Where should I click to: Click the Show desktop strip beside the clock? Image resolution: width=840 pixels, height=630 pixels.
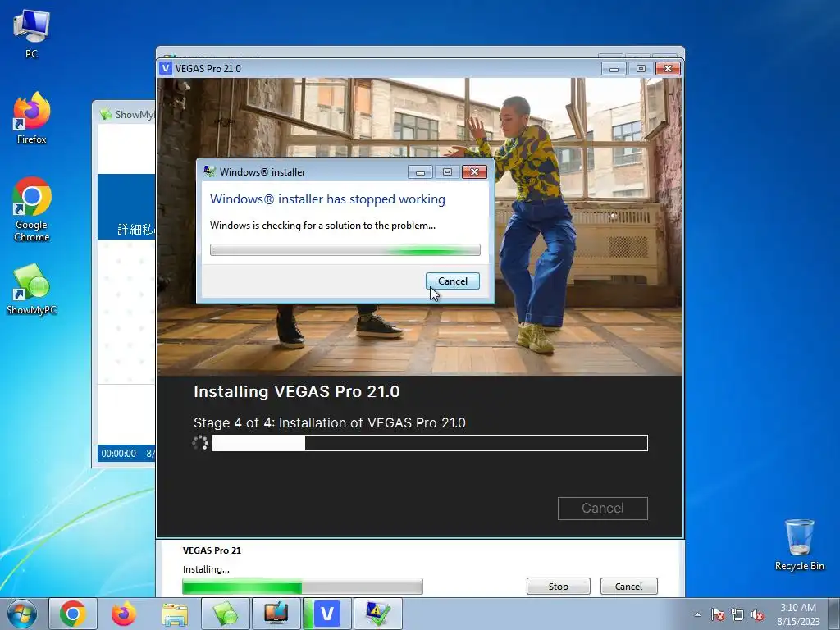tap(834, 614)
